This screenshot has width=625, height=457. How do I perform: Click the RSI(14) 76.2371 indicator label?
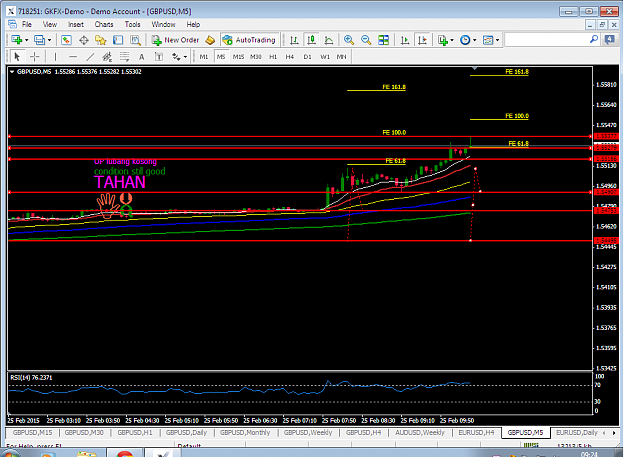31,377
